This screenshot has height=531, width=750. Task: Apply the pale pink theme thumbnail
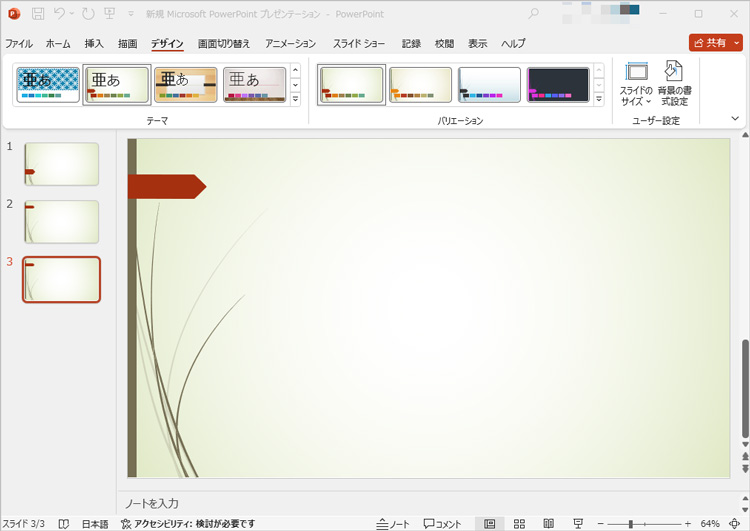coord(254,85)
